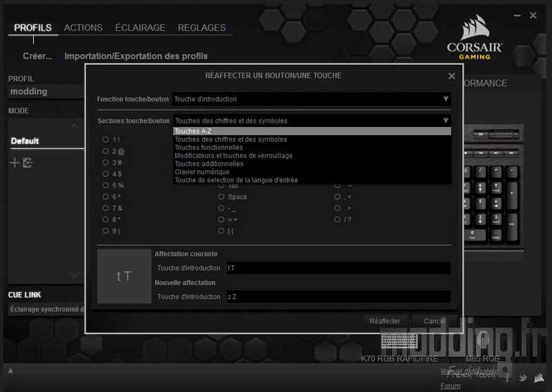Click the Éclairage synchronisé CUE LINK option
The image size is (552, 392).
(x=46, y=309)
